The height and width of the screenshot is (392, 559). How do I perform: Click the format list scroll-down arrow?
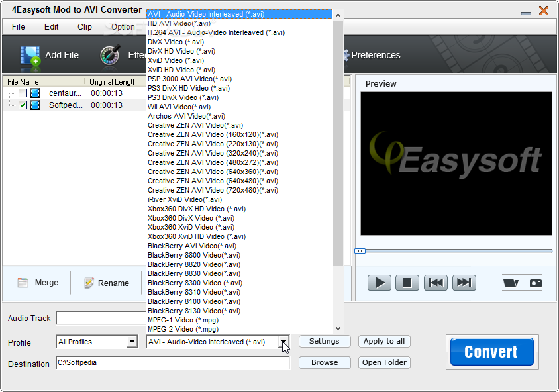[338, 328]
